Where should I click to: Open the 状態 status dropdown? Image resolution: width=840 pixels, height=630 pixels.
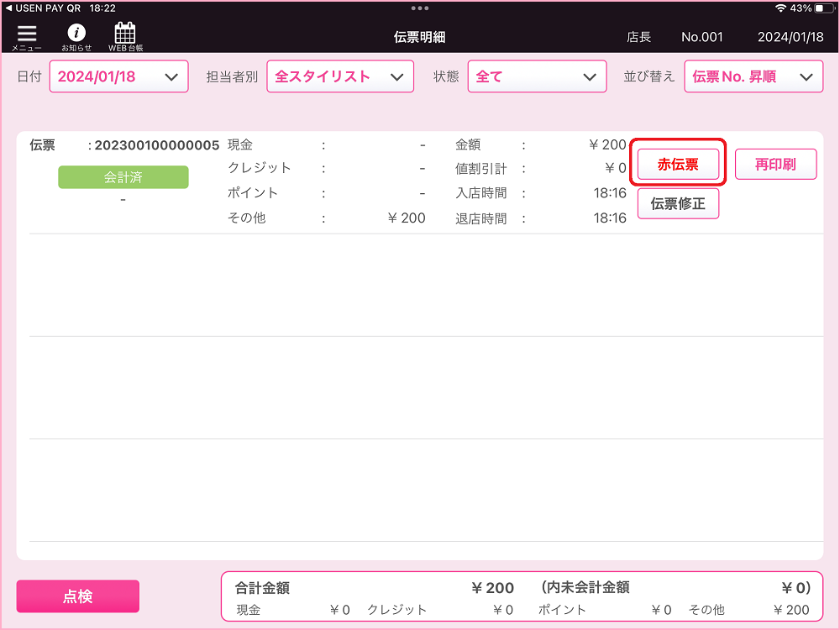(537, 76)
